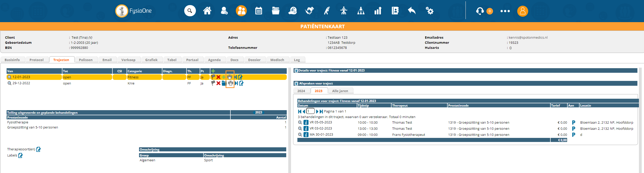
Task: Go to last page of behandelingen
Action: click(x=321, y=111)
